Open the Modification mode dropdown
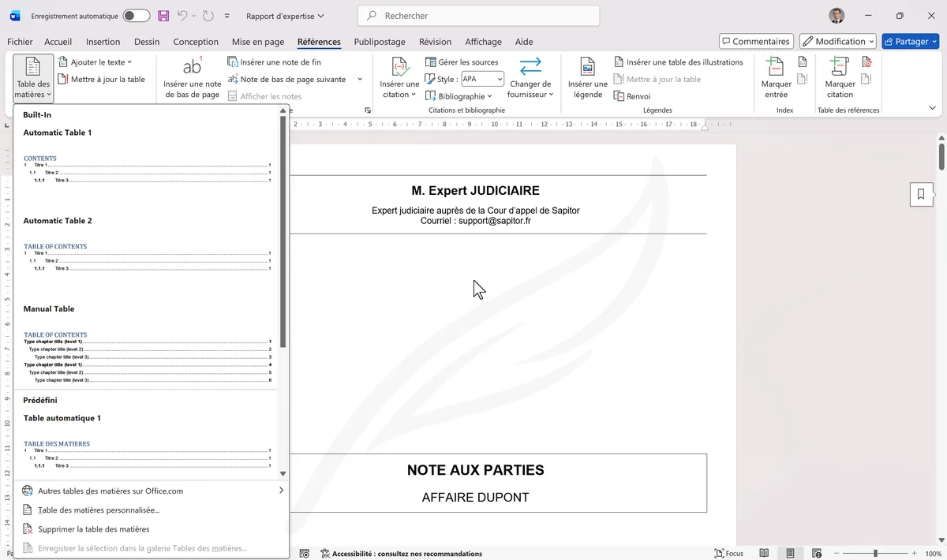 [837, 41]
